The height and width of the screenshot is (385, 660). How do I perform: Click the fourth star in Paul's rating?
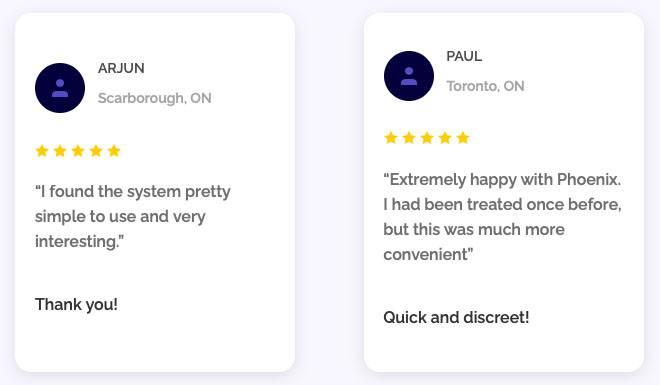[x=445, y=138]
